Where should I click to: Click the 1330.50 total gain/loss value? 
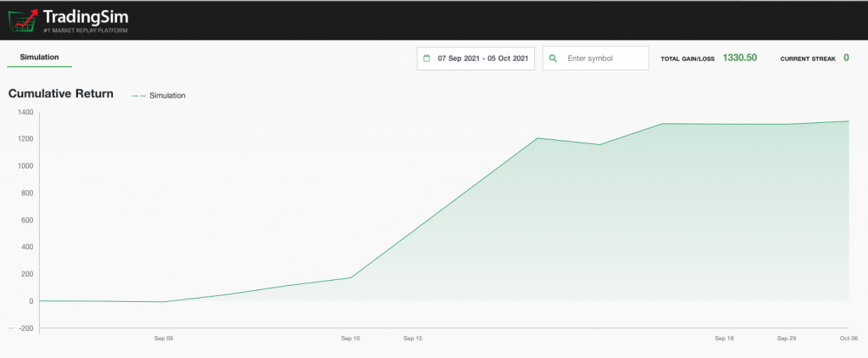739,58
